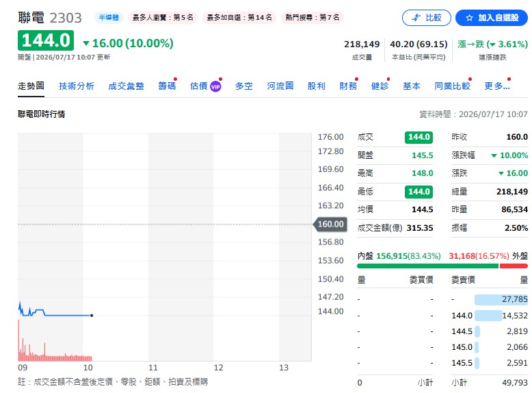
Task: Open the 股利 dividend tab
Action: point(316,86)
